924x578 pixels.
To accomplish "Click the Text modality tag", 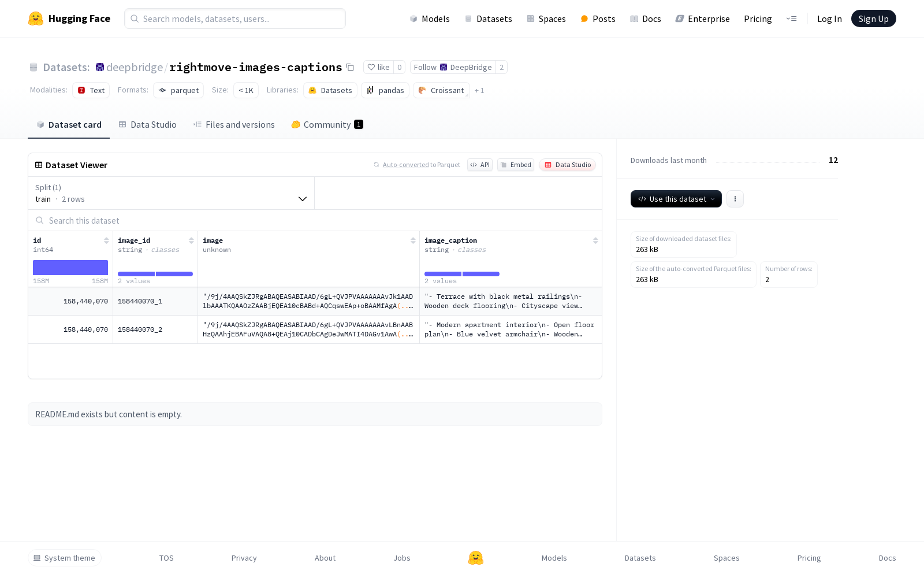I will click(x=91, y=90).
